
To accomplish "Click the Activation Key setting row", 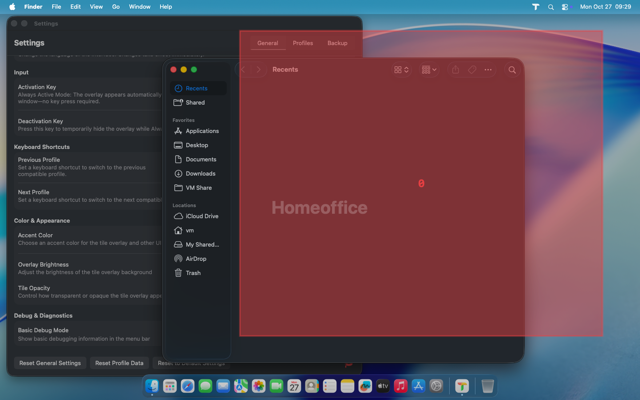I will click(x=89, y=94).
